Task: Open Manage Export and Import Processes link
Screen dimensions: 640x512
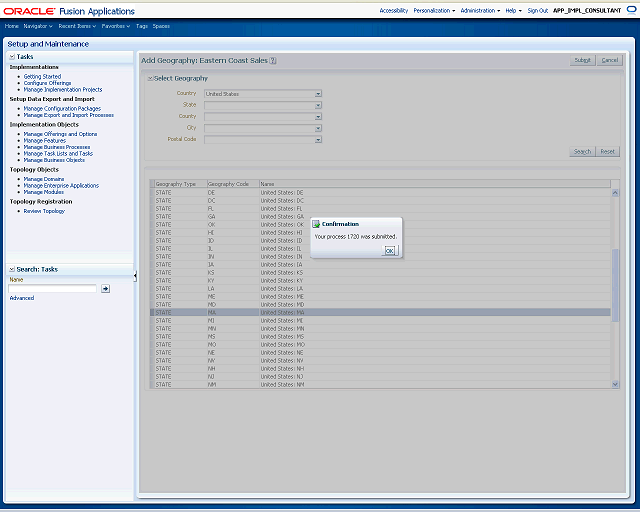Action: (x=69, y=115)
